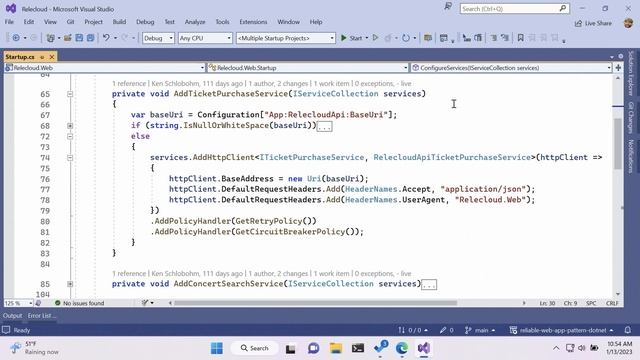Click the '1 reference' CodeLens above line 65
This screenshot has height=360, width=640.
pos(129,84)
